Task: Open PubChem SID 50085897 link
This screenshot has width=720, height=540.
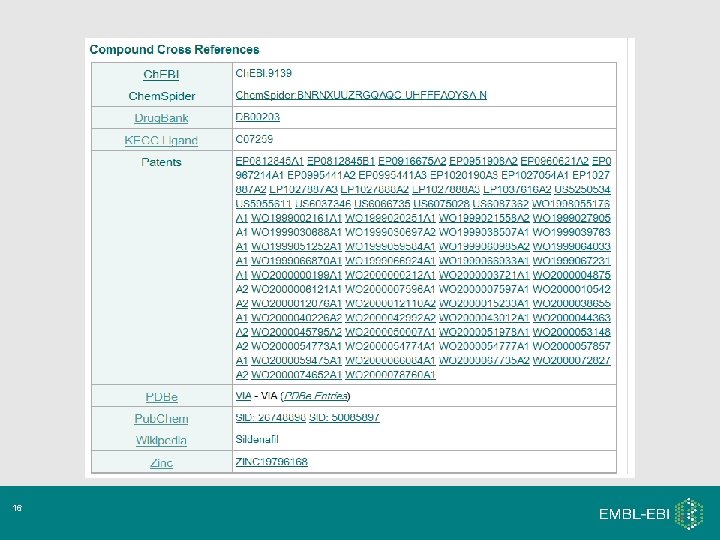Action: click(344, 417)
